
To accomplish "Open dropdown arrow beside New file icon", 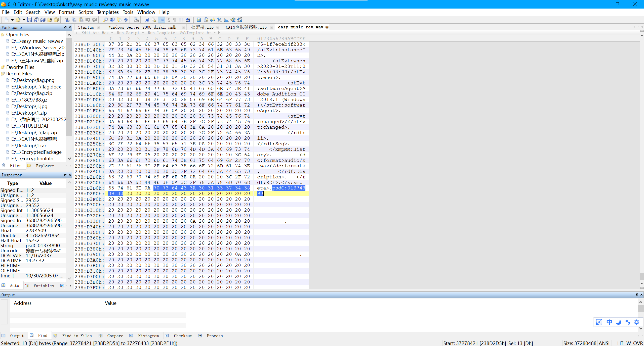I will (x=12, y=20).
